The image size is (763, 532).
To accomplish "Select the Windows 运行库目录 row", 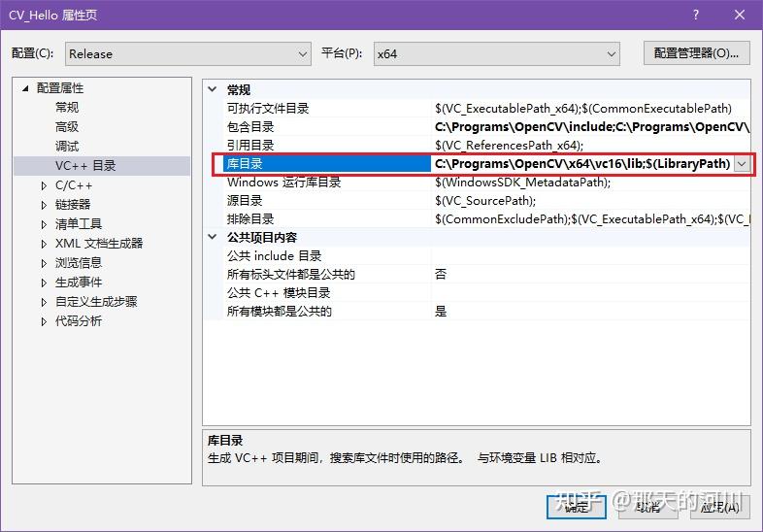I will [x=486, y=183].
